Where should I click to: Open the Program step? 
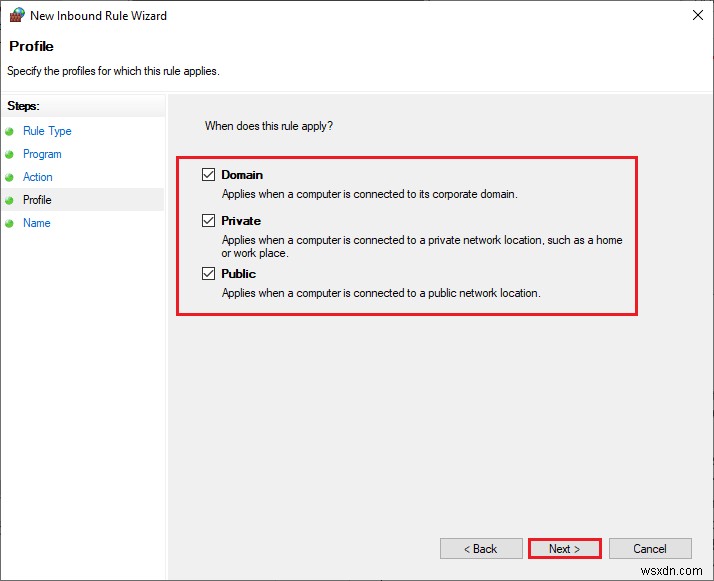point(42,154)
